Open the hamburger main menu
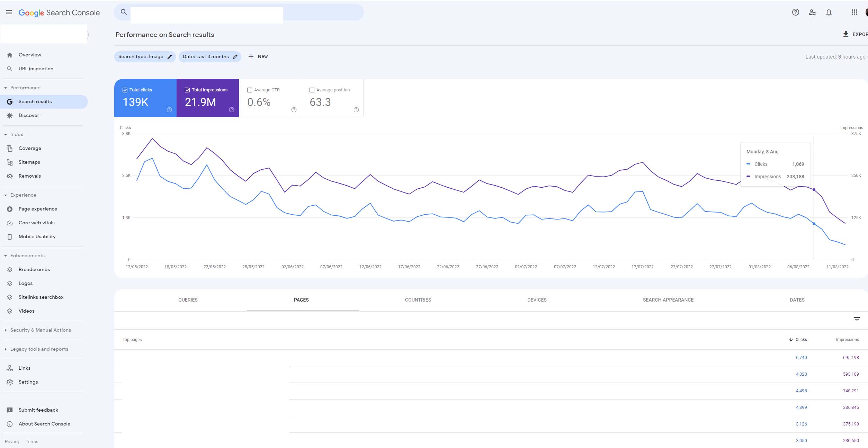The width and height of the screenshot is (868, 448). pos(9,12)
